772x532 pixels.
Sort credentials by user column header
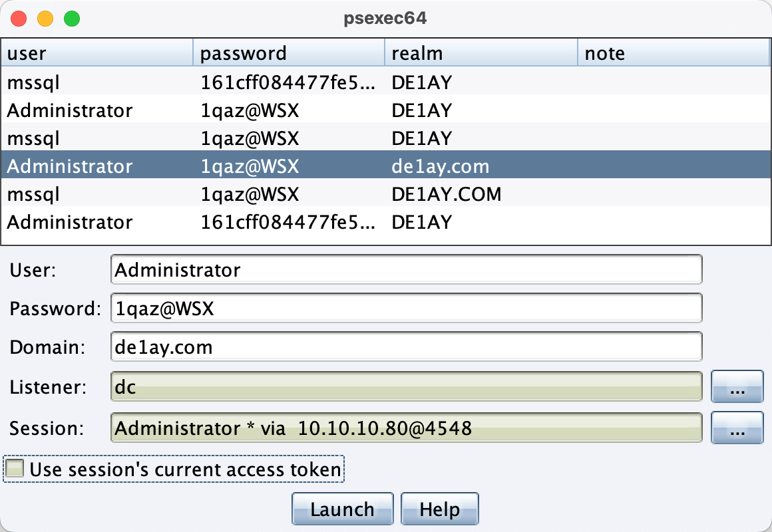coord(98,53)
